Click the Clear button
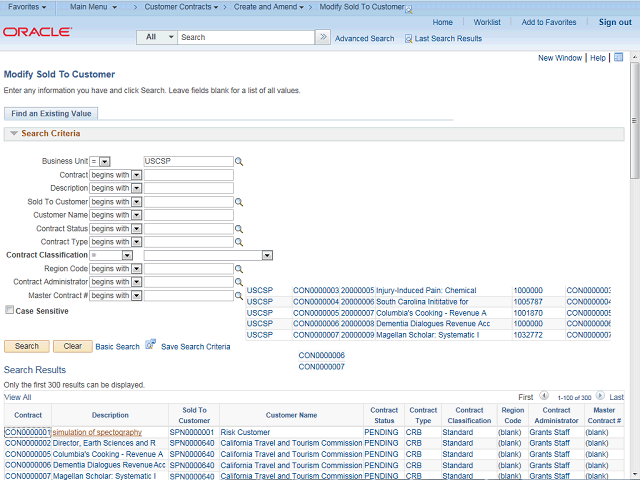 tap(73, 346)
